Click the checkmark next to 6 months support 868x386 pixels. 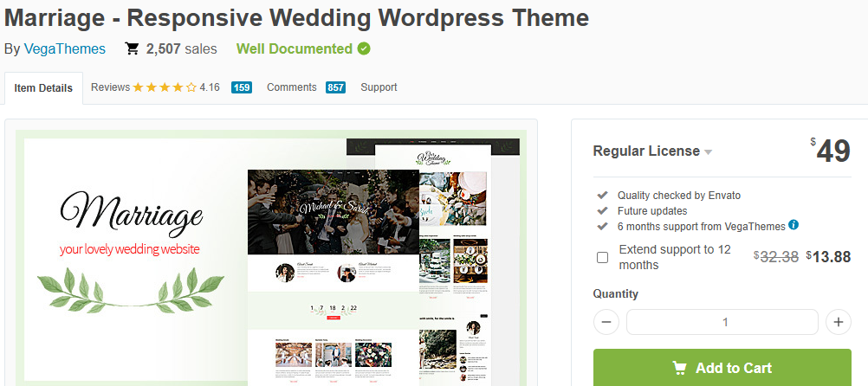[602, 226]
